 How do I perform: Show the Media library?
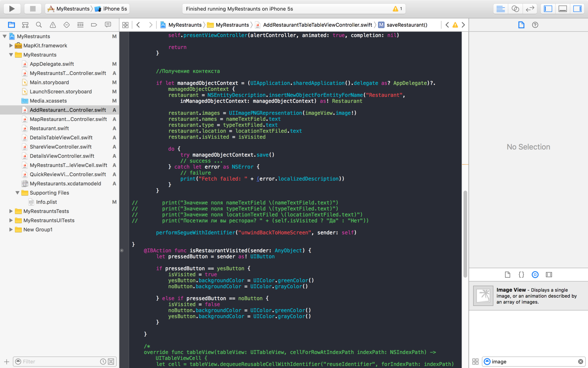tap(549, 274)
